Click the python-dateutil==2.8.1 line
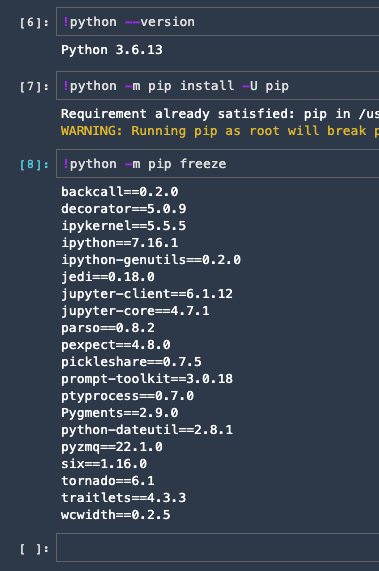This screenshot has height=571, width=379. click(x=147, y=430)
